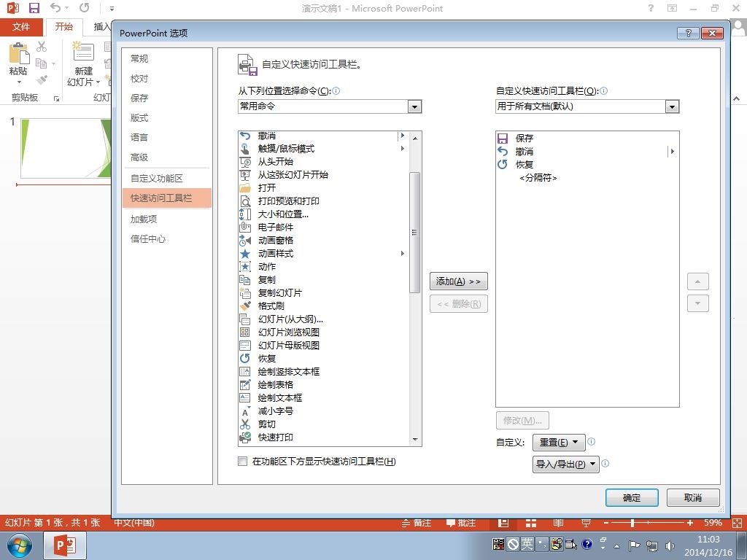This screenshot has height=560, width=747.
Task: Open the Windows Start button
Action: tap(20, 545)
